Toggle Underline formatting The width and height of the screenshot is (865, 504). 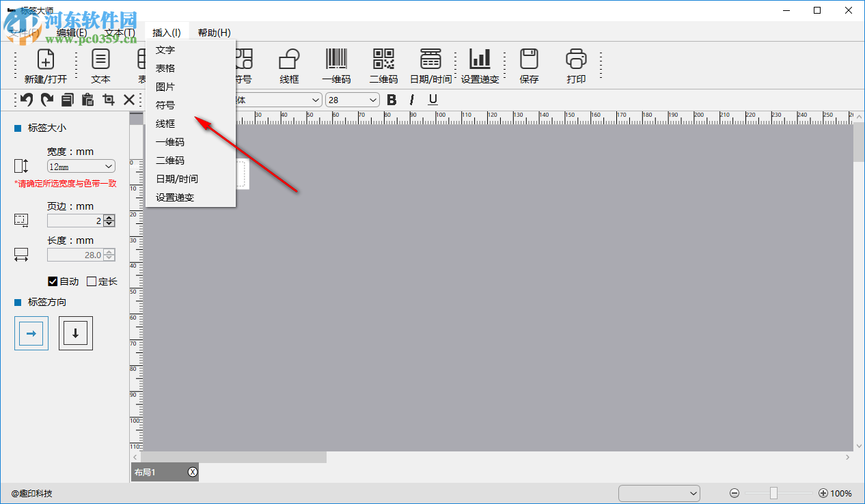[432, 100]
